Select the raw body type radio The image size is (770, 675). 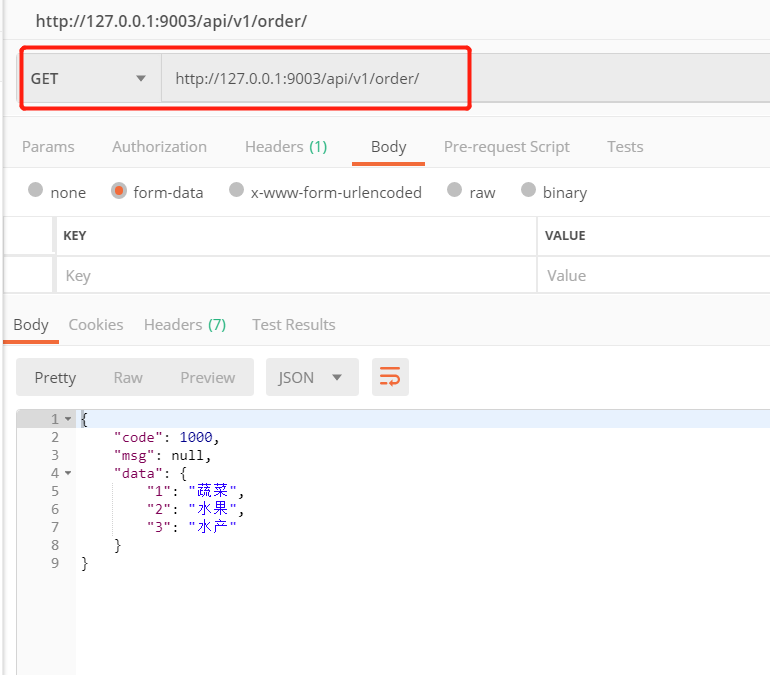coord(454,190)
